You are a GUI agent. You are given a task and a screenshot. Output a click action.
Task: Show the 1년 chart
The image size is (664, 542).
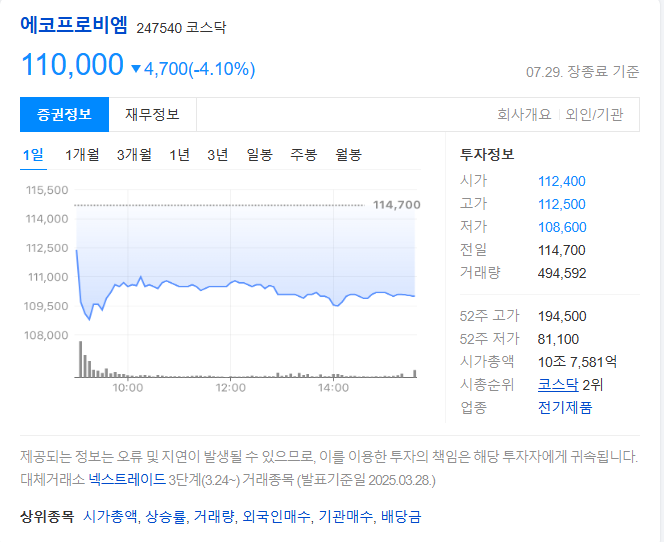coord(179,155)
